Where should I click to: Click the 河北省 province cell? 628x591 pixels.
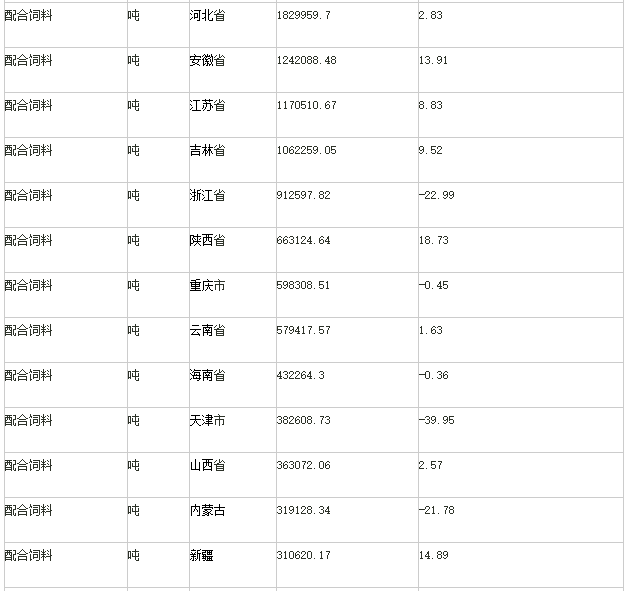click(207, 16)
